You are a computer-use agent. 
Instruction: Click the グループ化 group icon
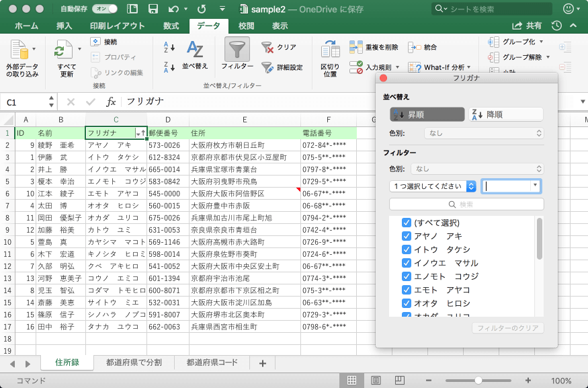click(493, 42)
